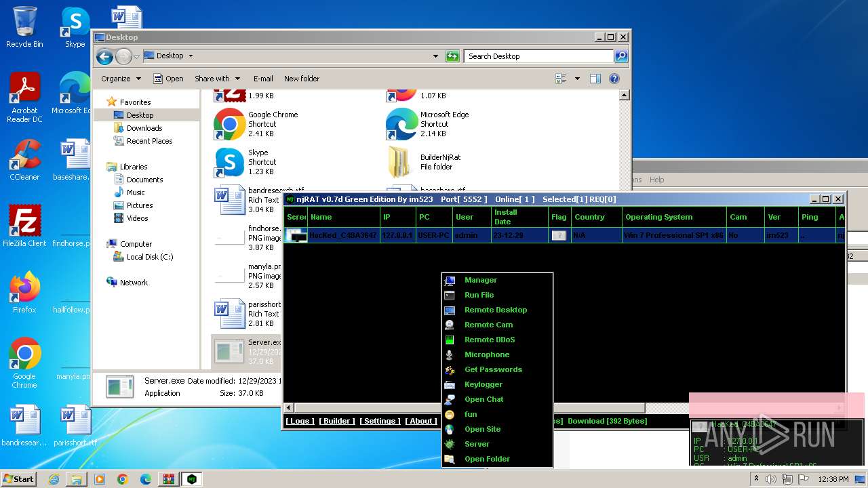Open the Share with dropdown
The height and width of the screenshot is (488, 868).
[x=218, y=79]
